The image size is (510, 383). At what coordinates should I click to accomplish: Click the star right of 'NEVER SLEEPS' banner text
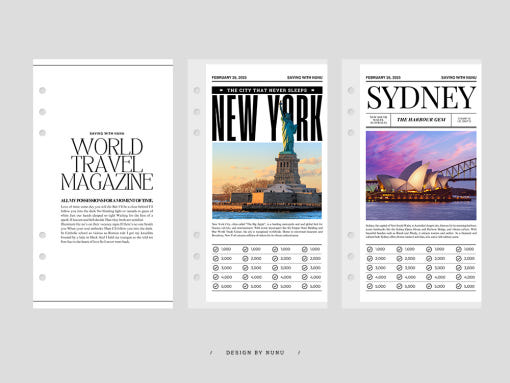point(313,90)
